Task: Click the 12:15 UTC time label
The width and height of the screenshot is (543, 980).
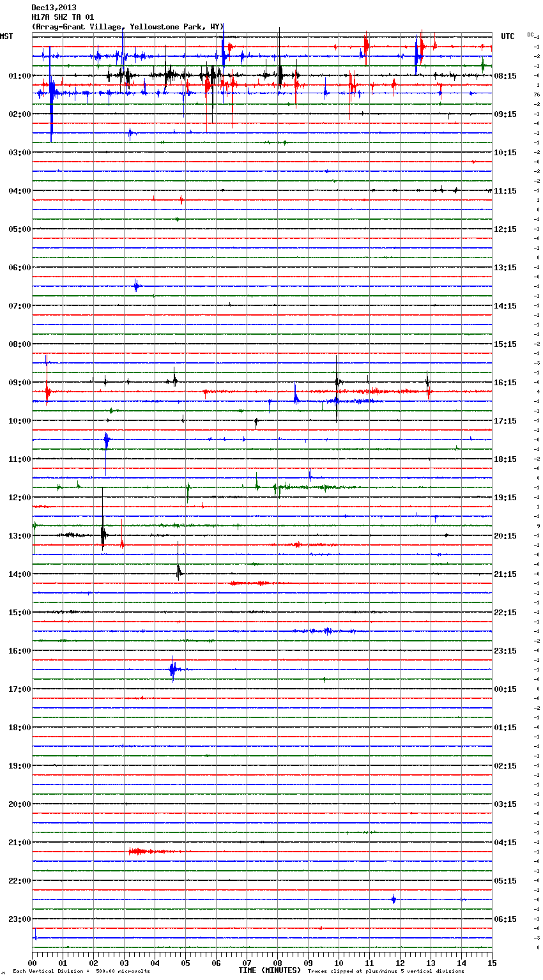Action: click(x=505, y=229)
